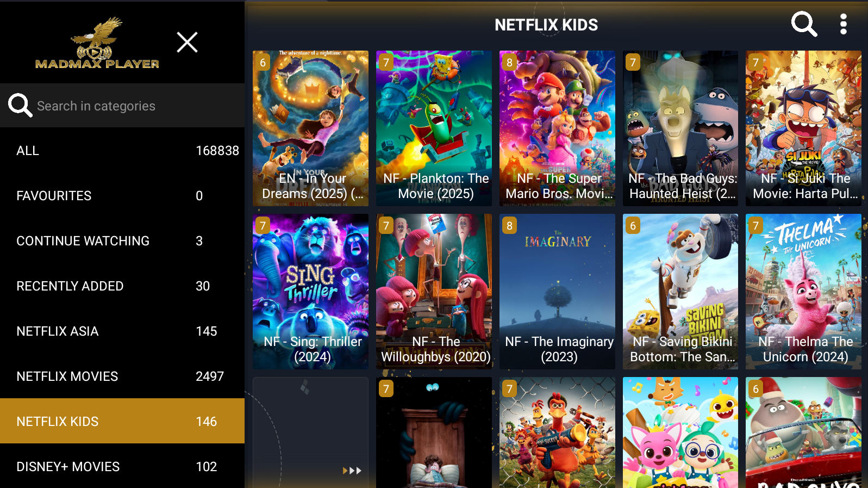The image size is (868, 488).
Task: Open search from the top-right magnifier icon
Action: [x=804, y=24]
